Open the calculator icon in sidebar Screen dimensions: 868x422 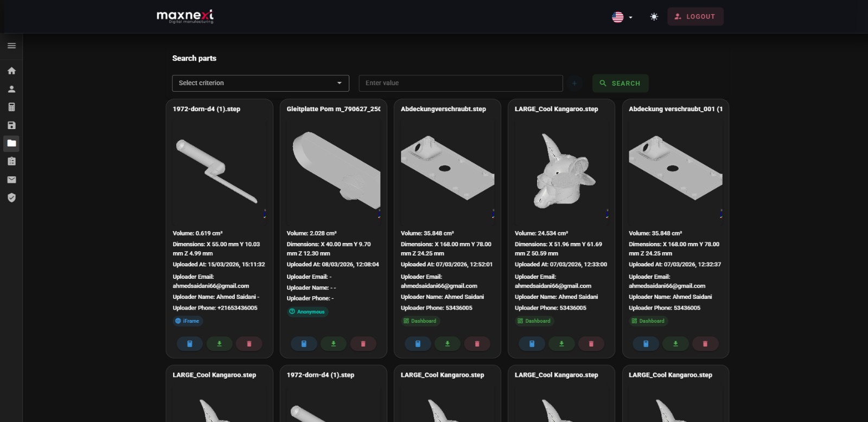coord(11,107)
